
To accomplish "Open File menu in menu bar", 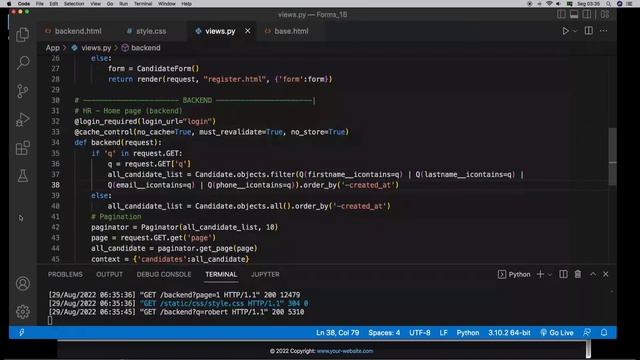I will (x=39, y=4).
